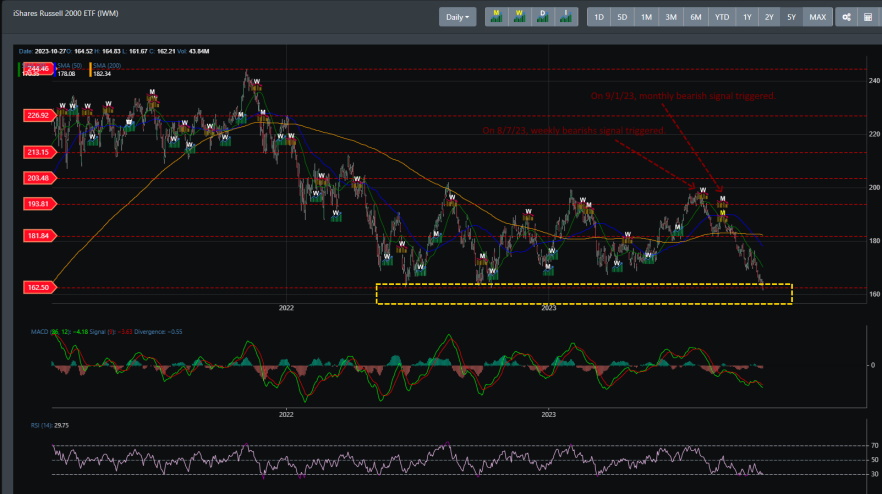This screenshot has width=882, height=494.
Task: Select the 226.92 price level tag
Action: [39, 115]
